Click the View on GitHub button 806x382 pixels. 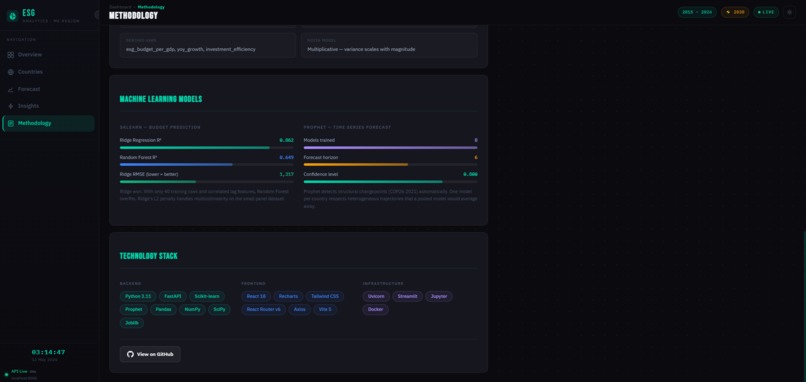[150, 354]
